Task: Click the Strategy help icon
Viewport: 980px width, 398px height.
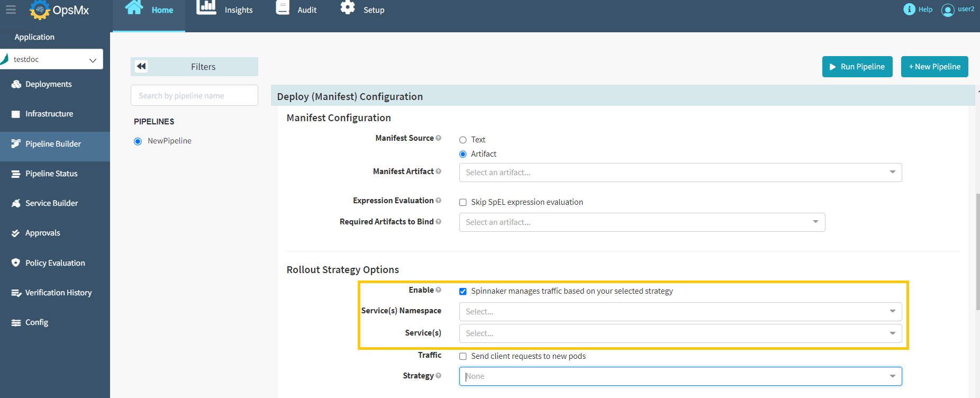Action: 438,376
